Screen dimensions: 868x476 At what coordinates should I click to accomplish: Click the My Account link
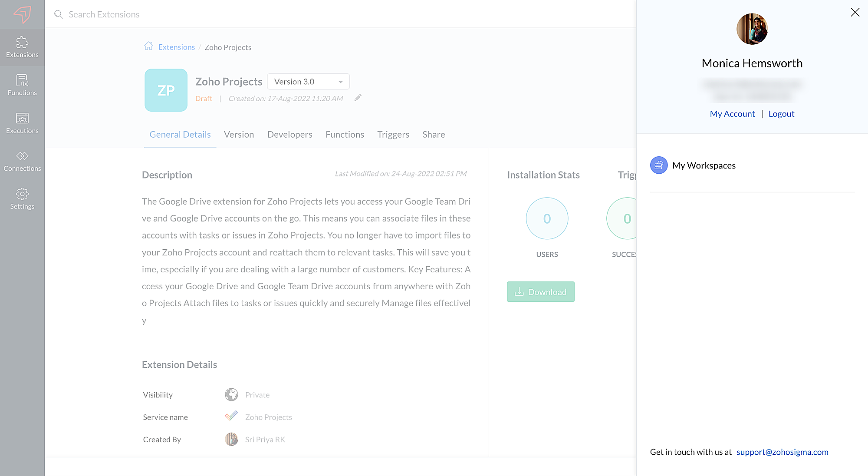(x=732, y=114)
